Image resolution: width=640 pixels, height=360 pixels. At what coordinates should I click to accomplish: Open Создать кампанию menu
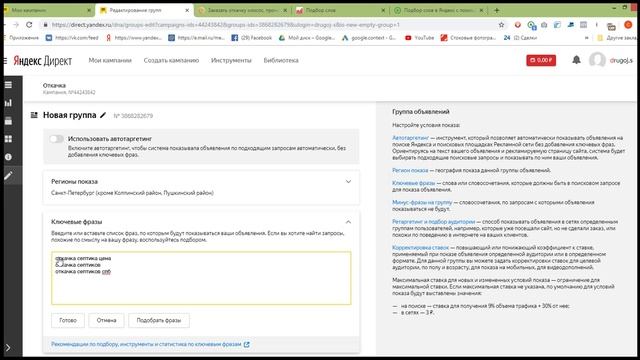[x=171, y=60]
